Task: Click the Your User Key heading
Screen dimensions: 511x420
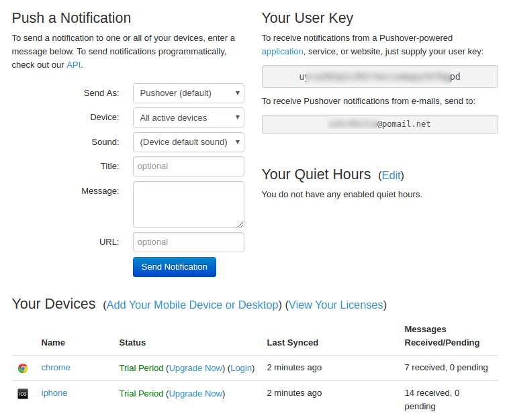Action: click(x=308, y=18)
